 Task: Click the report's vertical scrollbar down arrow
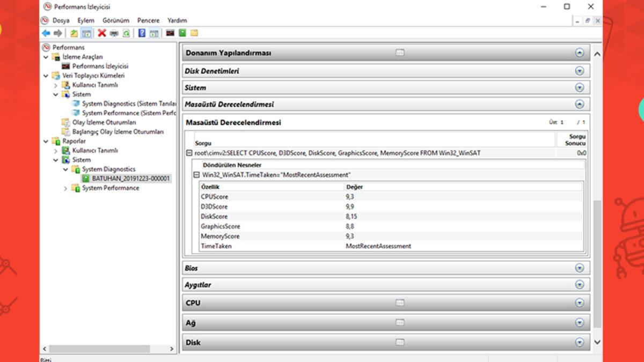click(x=597, y=342)
